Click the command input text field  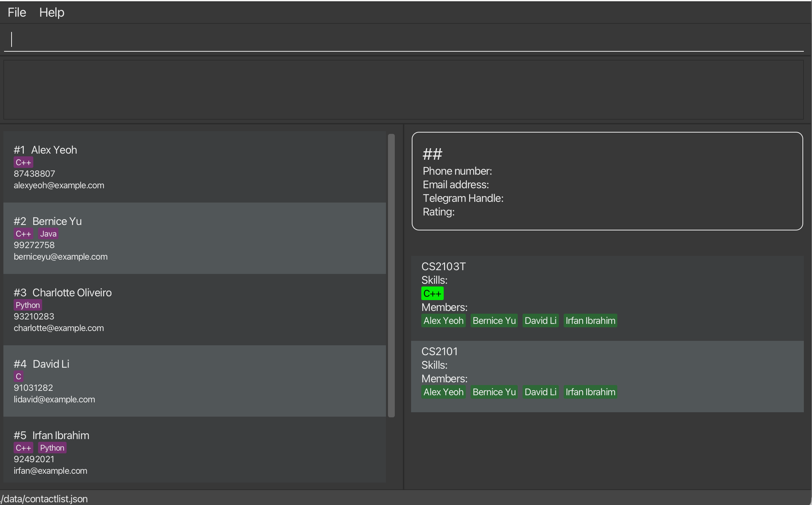click(x=404, y=39)
